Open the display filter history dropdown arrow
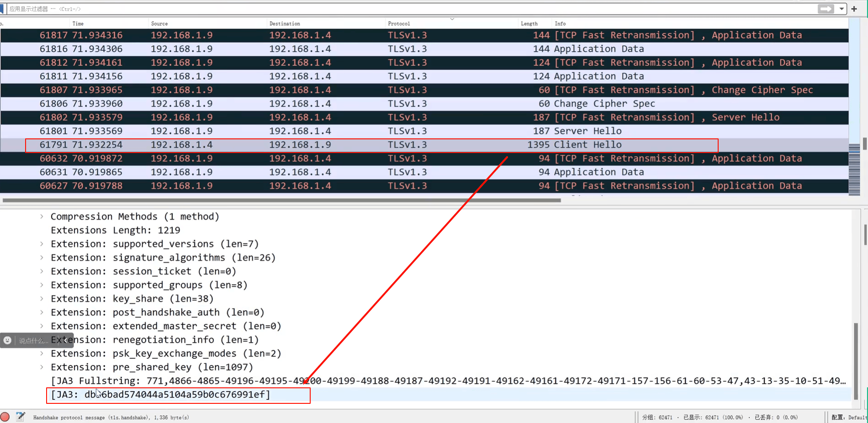Screen dimensions: 868x423 click(842, 9)
